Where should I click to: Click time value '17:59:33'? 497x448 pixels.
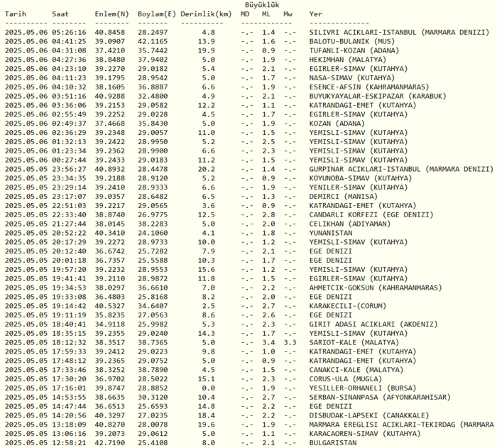[69, 351]
